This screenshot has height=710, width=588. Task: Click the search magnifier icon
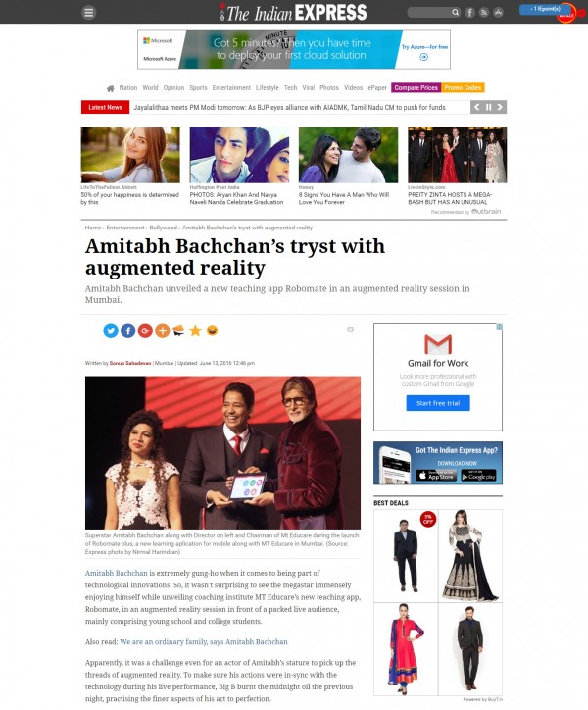tap(455, 12)
